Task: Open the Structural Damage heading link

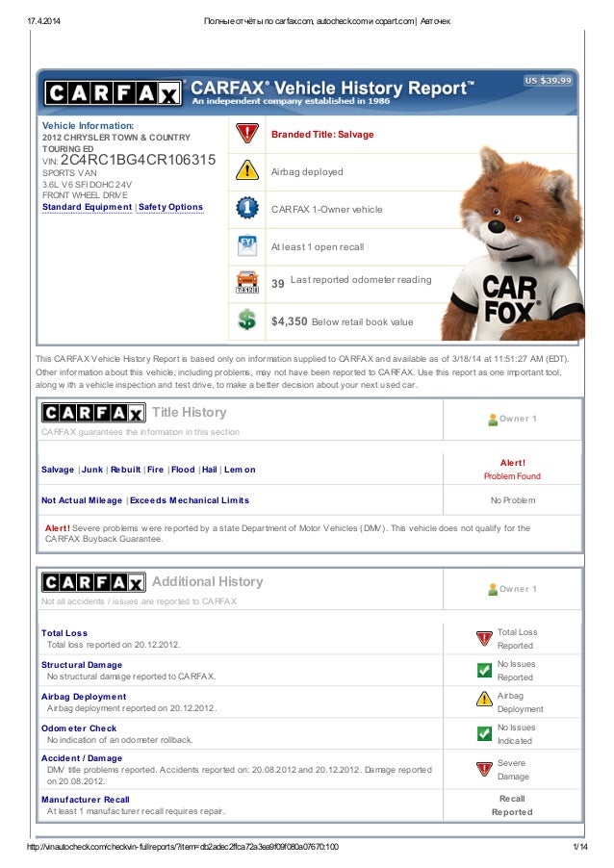Action: click(82, 665)
